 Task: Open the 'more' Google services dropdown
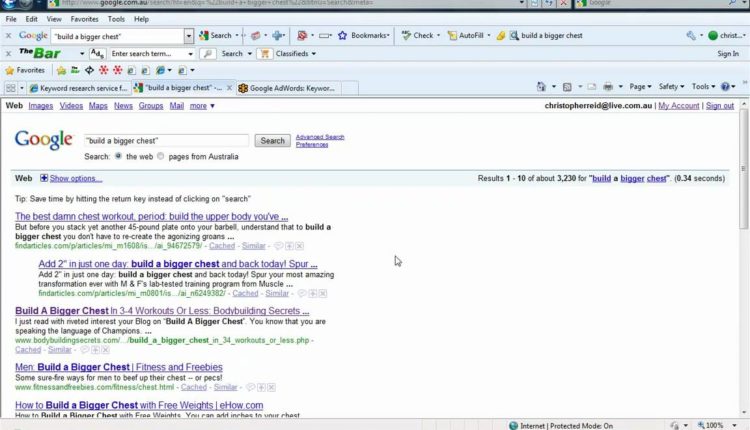(x=202, y=106)
